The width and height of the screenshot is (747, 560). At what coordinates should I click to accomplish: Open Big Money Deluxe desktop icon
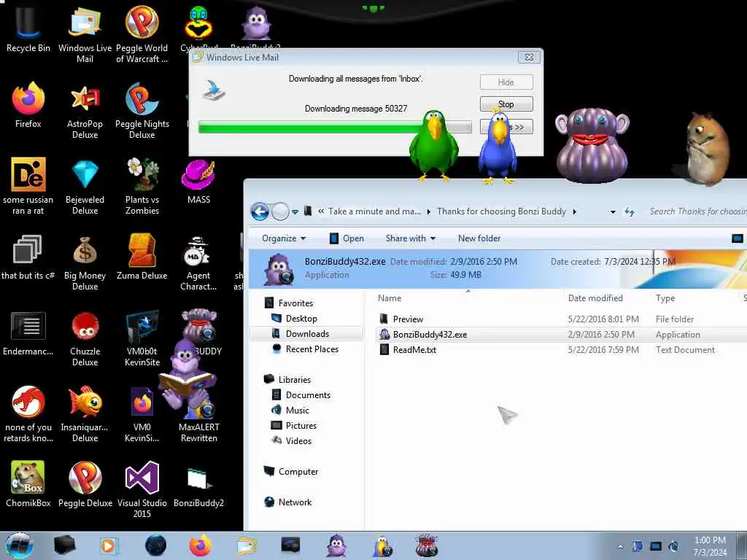click(85, 262)
